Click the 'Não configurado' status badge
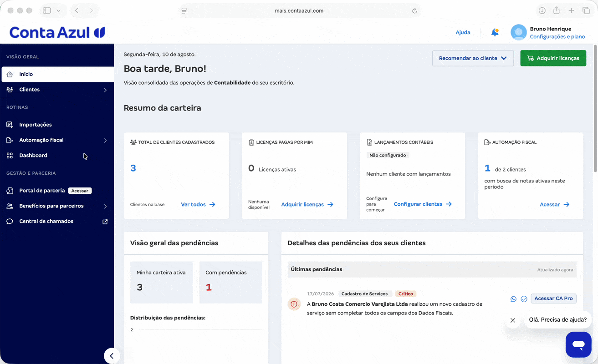Viewport: 598px width, 364px height. (x=388, y=155)
